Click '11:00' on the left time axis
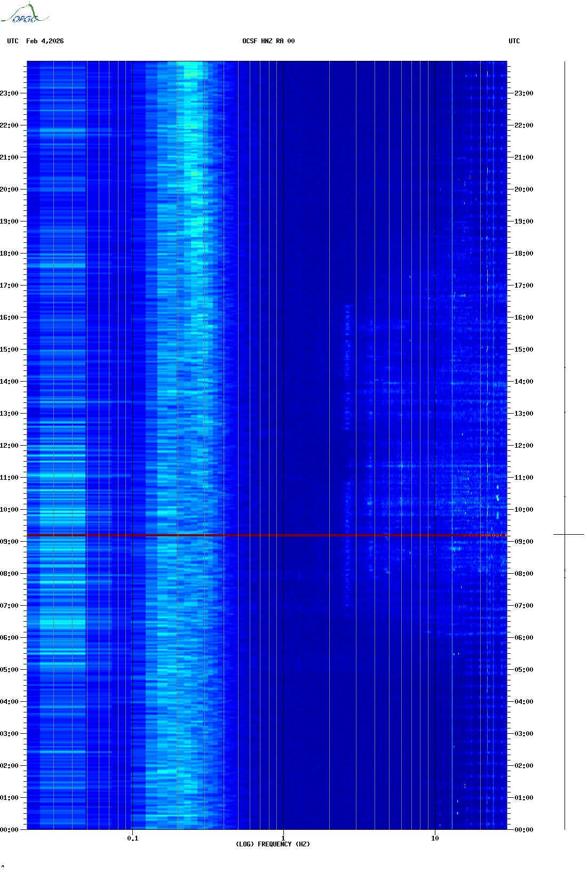588x872 pixels. click(9, 478)
